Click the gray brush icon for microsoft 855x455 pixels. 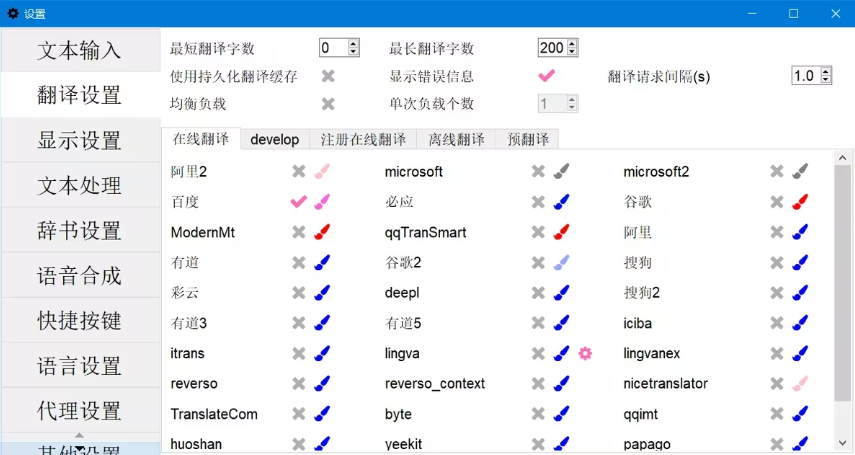tap(561, 172)
